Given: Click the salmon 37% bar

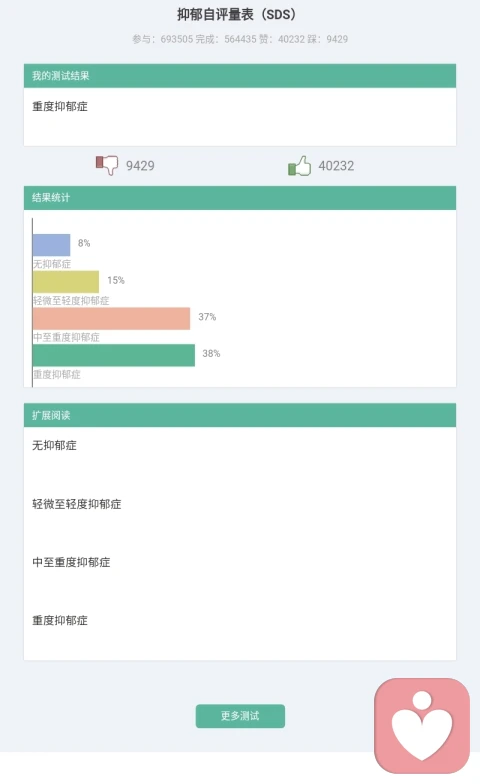Looking at the screenshot, I should [112, 318].
